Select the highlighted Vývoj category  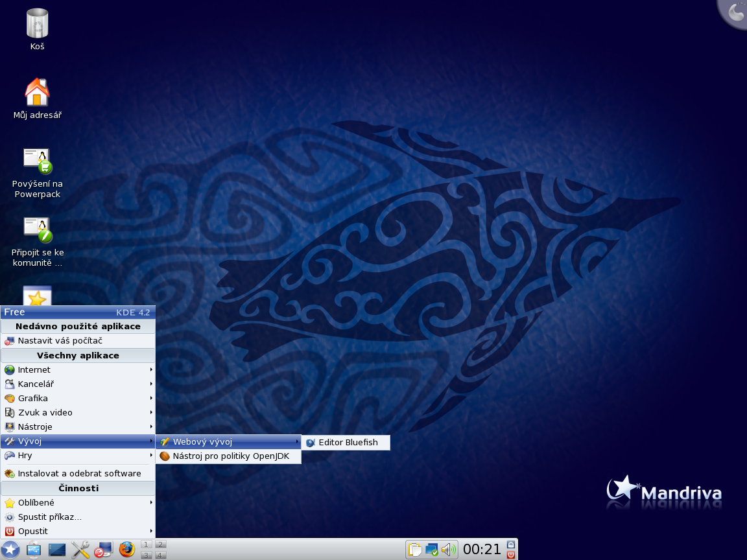coord(78,441)
